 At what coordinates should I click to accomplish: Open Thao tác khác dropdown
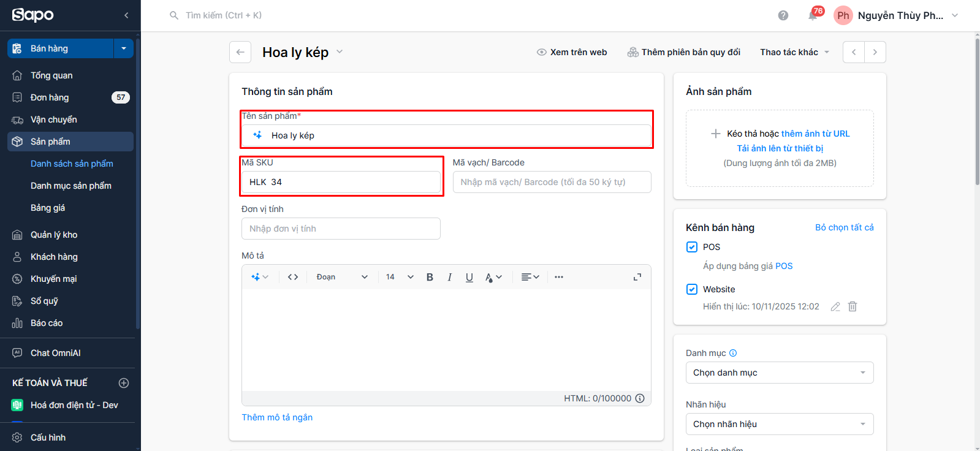[x=795, y=52]
